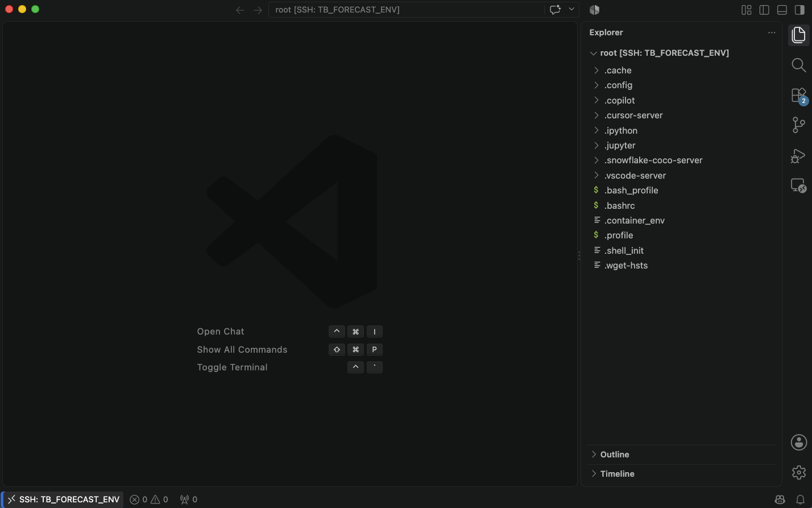
Task: Open the dropdown arrow beside the chat icon
Action: [x=571, y=10]
